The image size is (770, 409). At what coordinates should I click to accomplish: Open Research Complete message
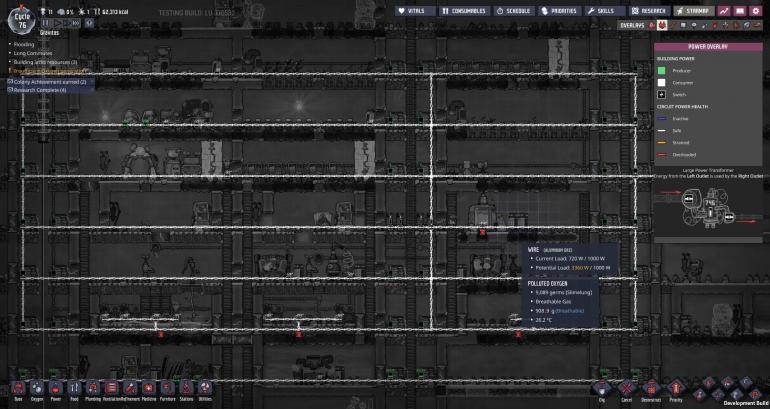click(x=51, y=90)
